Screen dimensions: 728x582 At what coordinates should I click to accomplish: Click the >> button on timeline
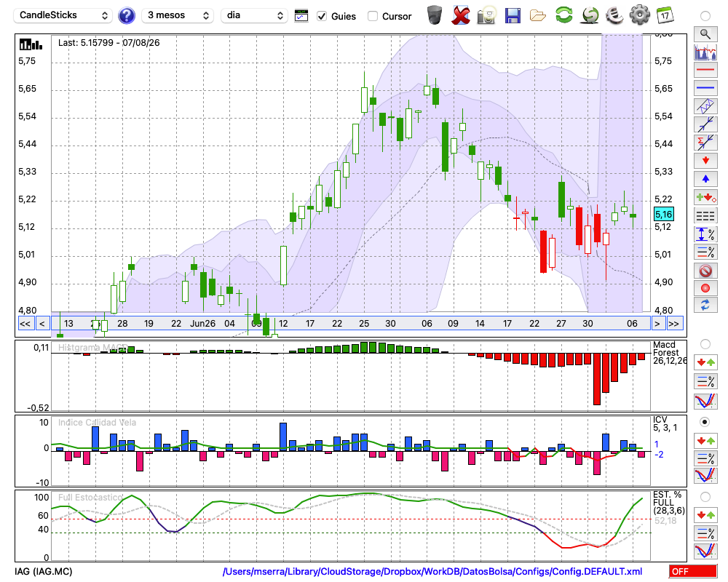673,324
